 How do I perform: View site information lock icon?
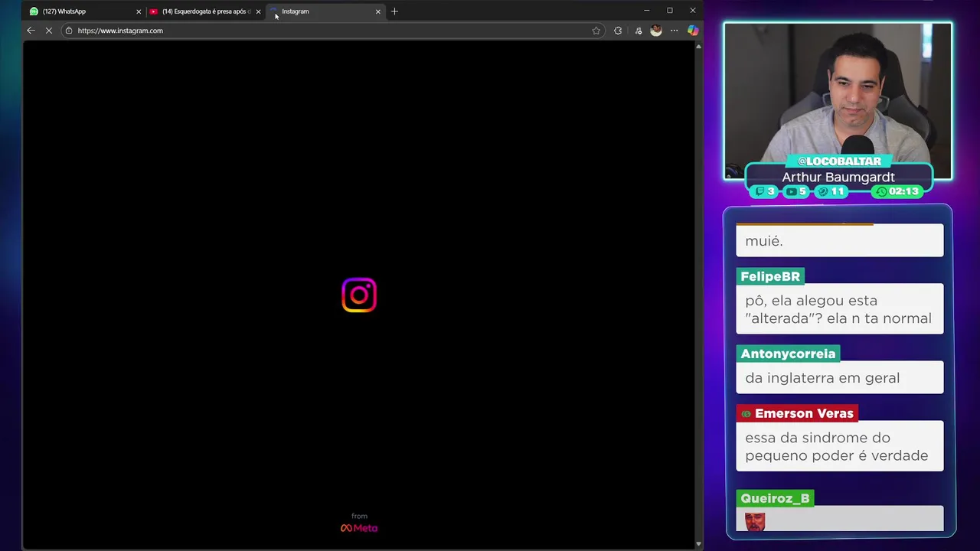69,31
